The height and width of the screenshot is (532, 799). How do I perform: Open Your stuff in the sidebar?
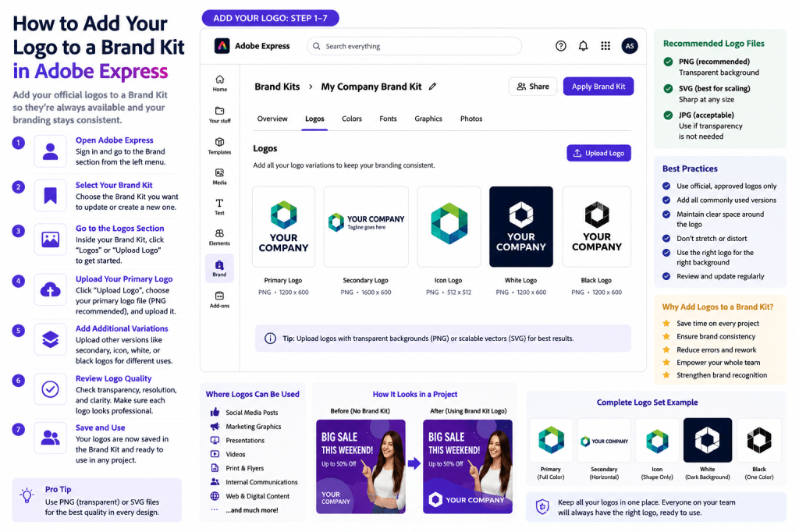(219, 115)
